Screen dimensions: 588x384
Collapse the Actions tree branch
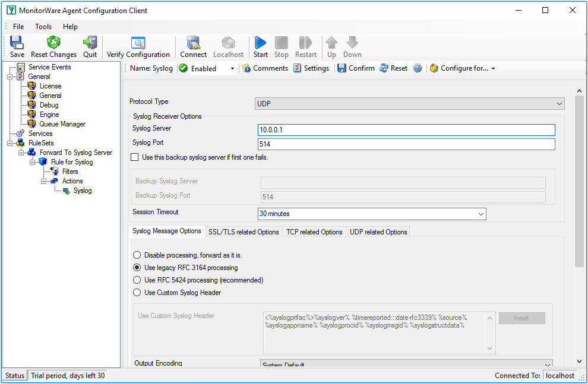[x=43, y=181]
